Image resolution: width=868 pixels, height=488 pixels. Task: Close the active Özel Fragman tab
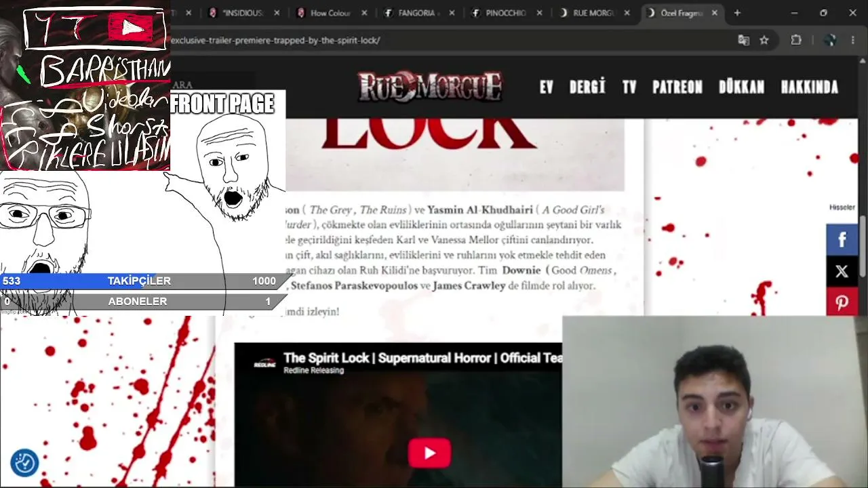click(x=715, y=13)
